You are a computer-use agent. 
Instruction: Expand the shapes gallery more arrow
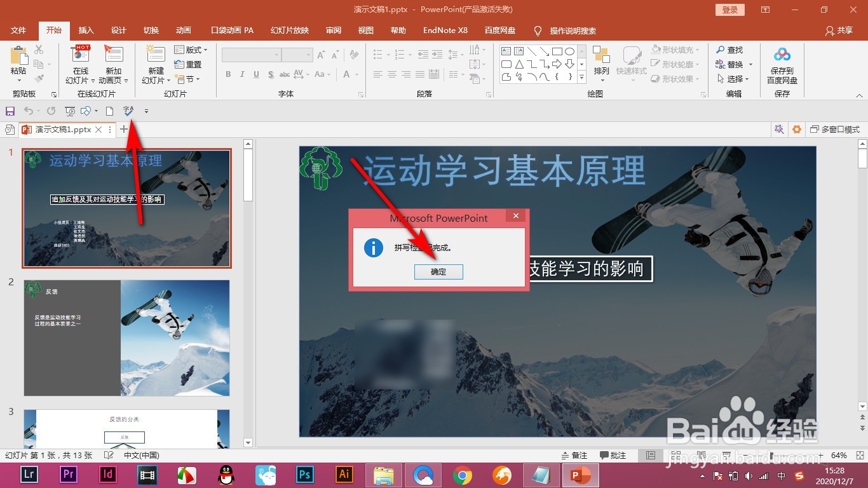(x=581, y=77)
